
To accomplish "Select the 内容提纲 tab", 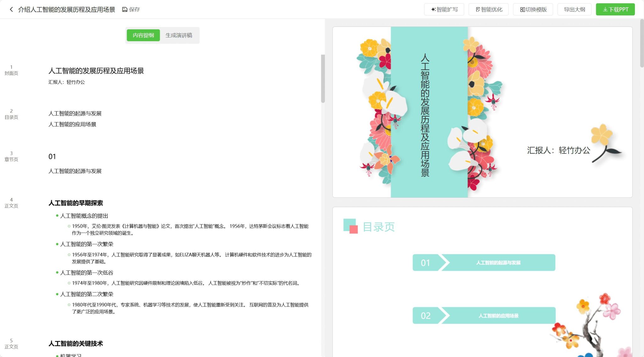I will [143, 35].
